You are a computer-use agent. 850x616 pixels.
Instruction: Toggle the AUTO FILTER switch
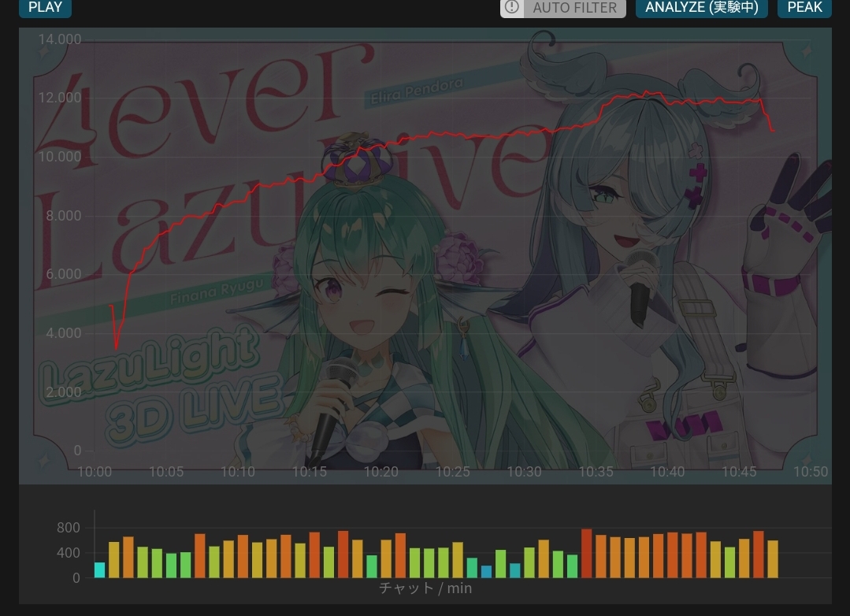(x=563, y=8)
